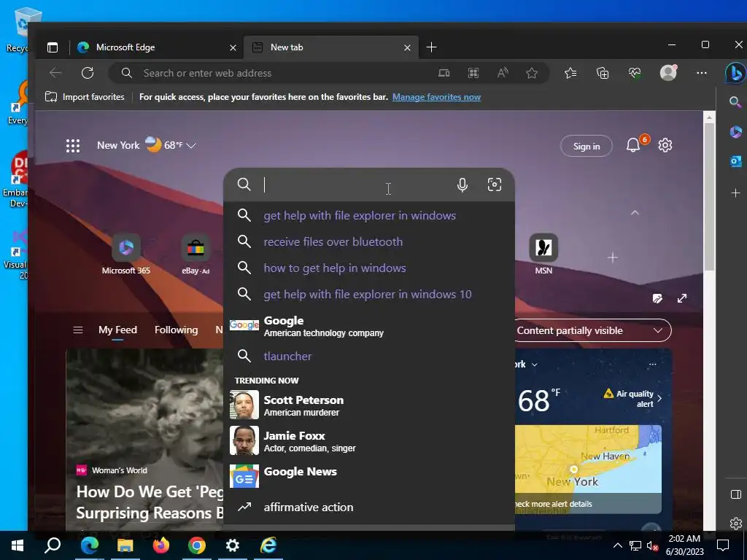747x560 pixels.
Task: Expand the New York weather dropdown
Action: [x=191, y=146]
